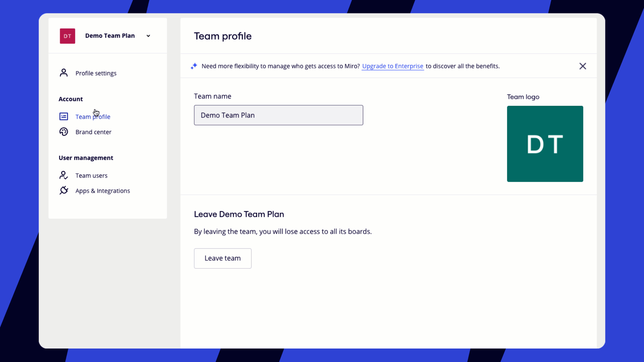Follow the Upgrade to Enterprise link

[x=393, y=66]
